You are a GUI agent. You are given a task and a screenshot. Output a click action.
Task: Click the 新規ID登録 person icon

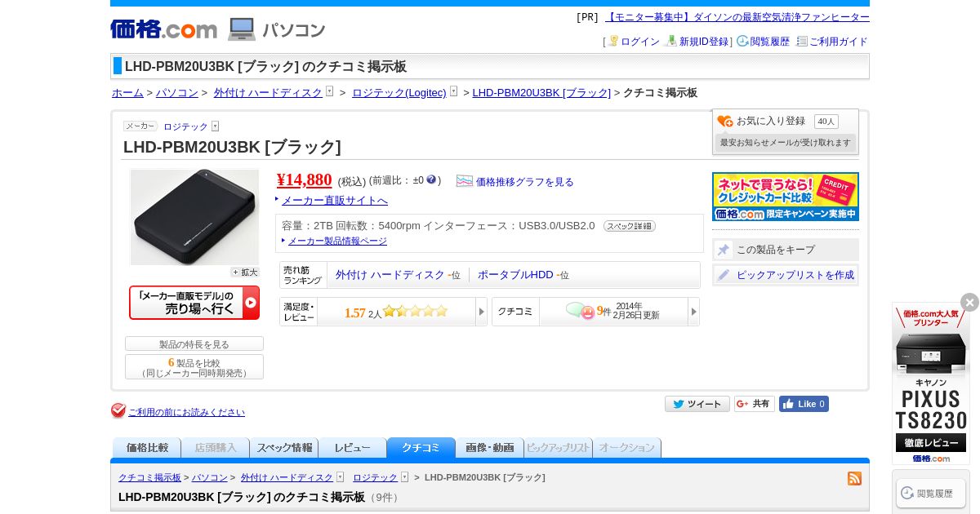point(671,41)
